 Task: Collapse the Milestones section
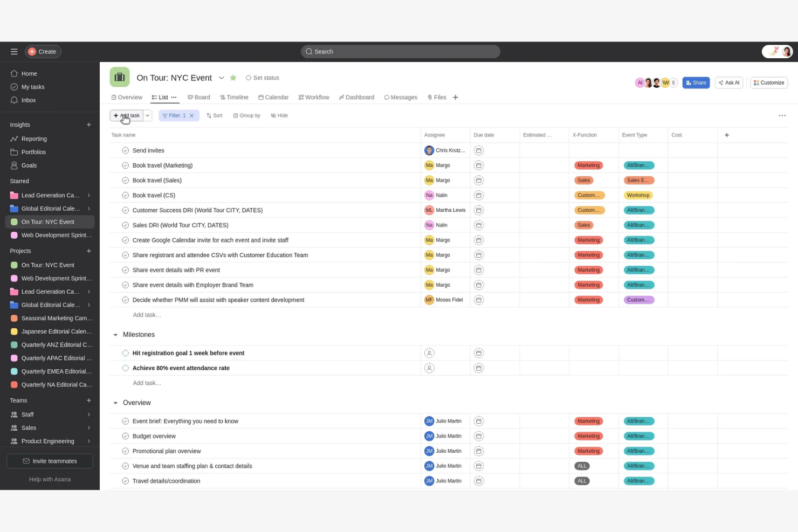[115, 334]
